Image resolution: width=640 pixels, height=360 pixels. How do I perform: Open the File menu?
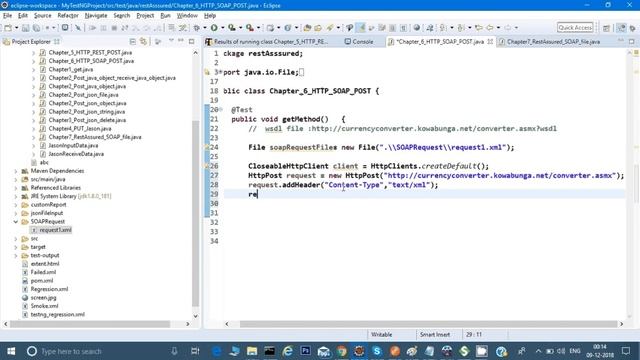(7, 16)
